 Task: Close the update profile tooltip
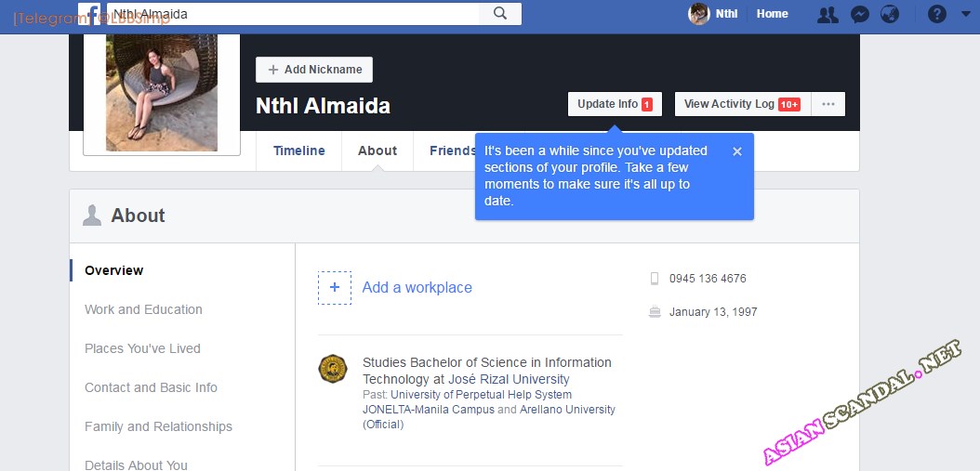pyautogui.click(x=737, y=151)
